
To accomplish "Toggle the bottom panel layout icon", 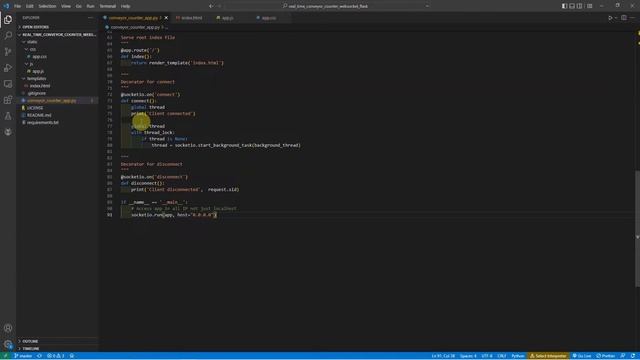I will click(572, 6).
